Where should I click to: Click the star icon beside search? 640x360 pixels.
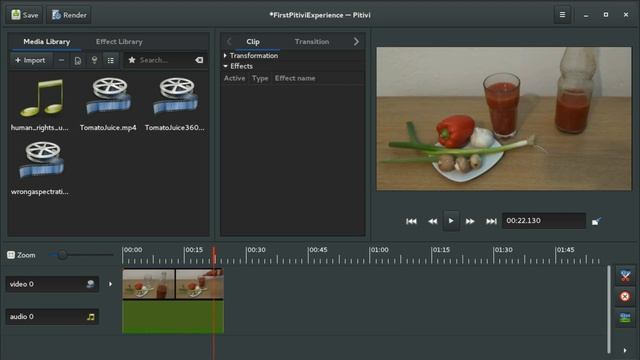coord(132,60)
